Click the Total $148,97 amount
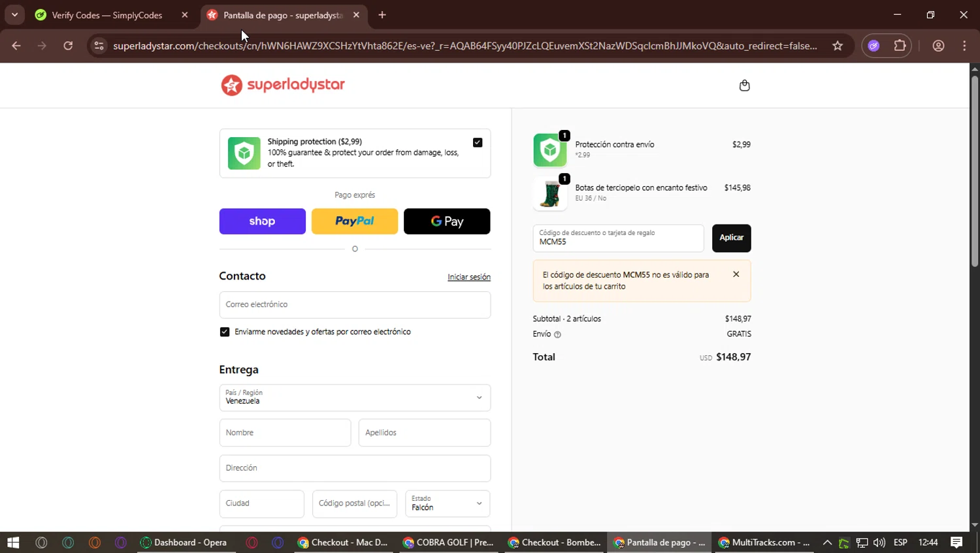Screen dimensions: 980x553 point(734,357)
